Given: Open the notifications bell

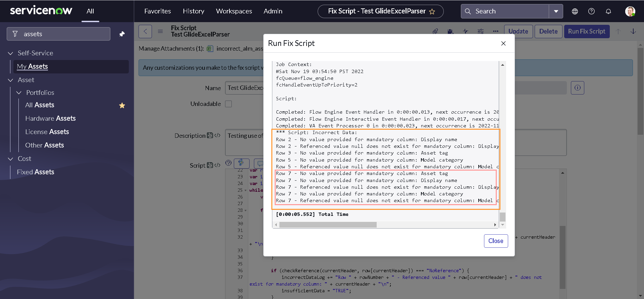Looking at the screenshot, I should click(x=608, y=11).
